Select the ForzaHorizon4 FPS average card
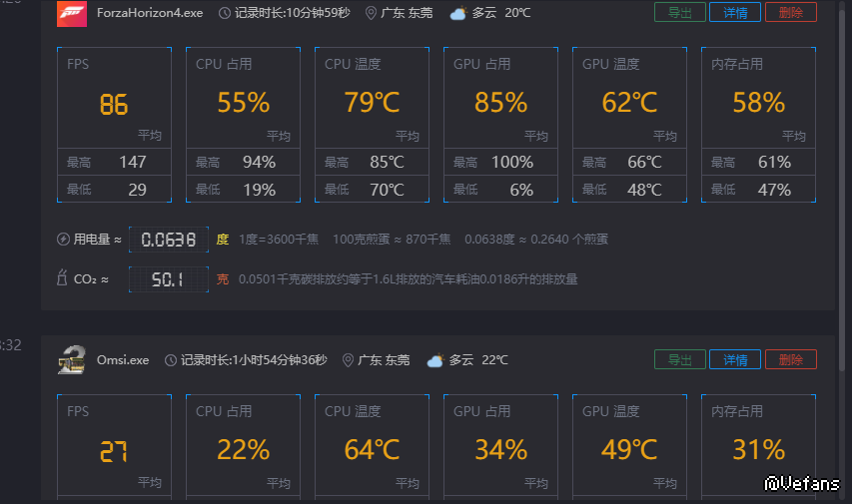The height and width of the screenshot is (504, 852). pos(114,100)
